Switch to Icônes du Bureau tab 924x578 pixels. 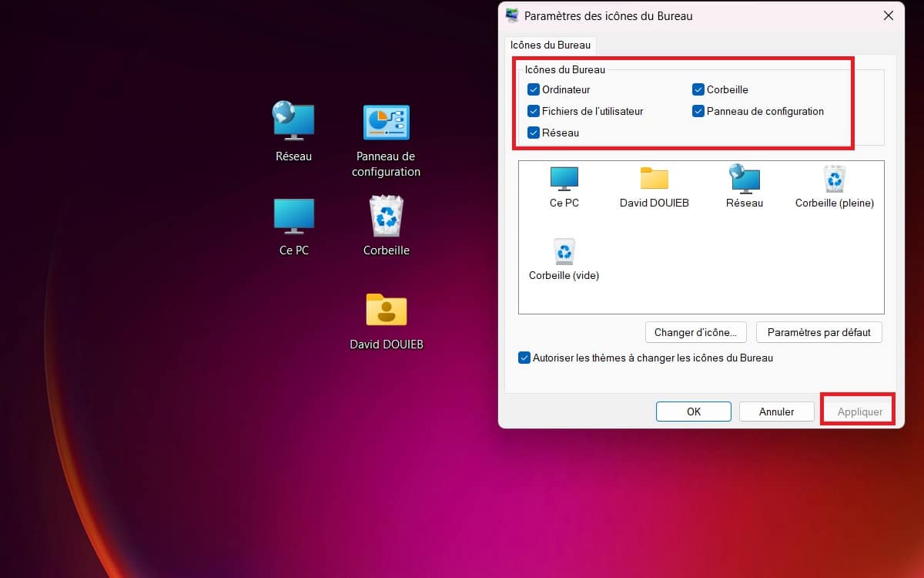(551, 45)
